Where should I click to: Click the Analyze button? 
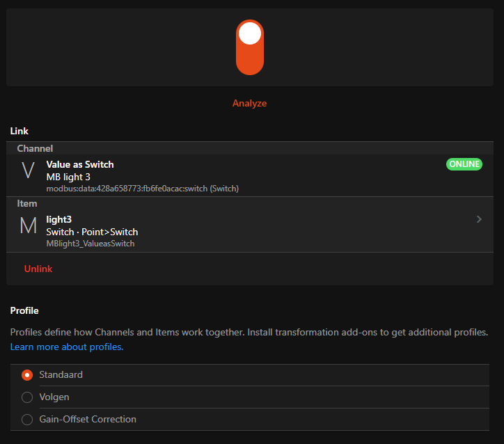(249, 103)
